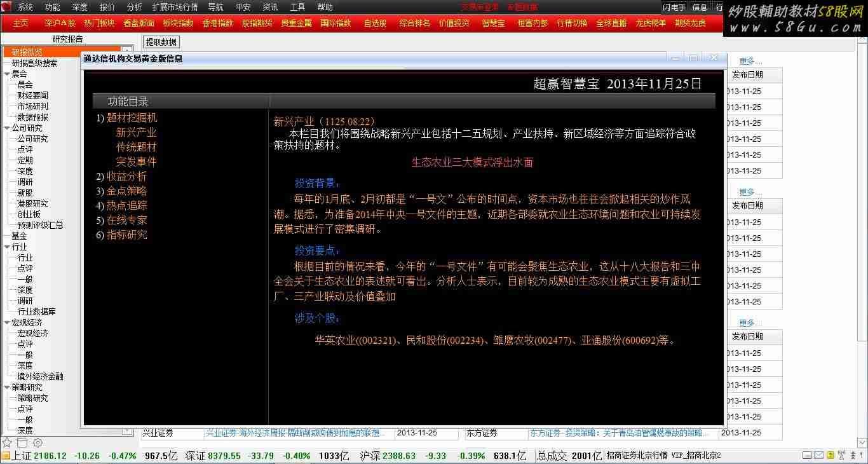868x464 pixels.
Task: Select 财经要闻 in the left tree
Action: pos(32,95)
